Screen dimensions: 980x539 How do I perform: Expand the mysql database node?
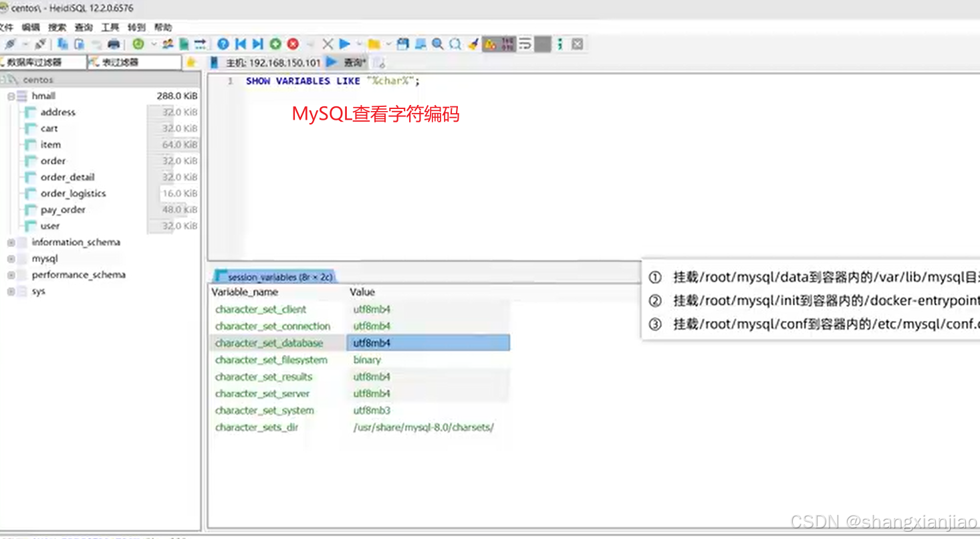pos(11,259)
